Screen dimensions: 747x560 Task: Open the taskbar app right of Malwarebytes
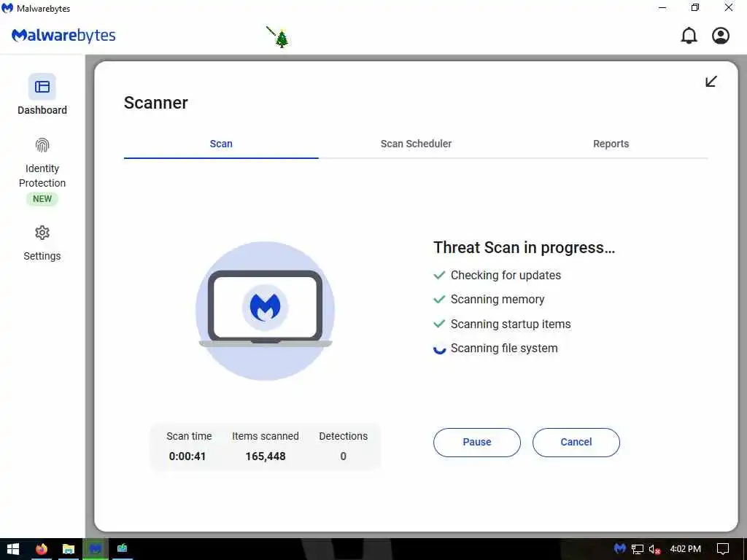point(123,549)
